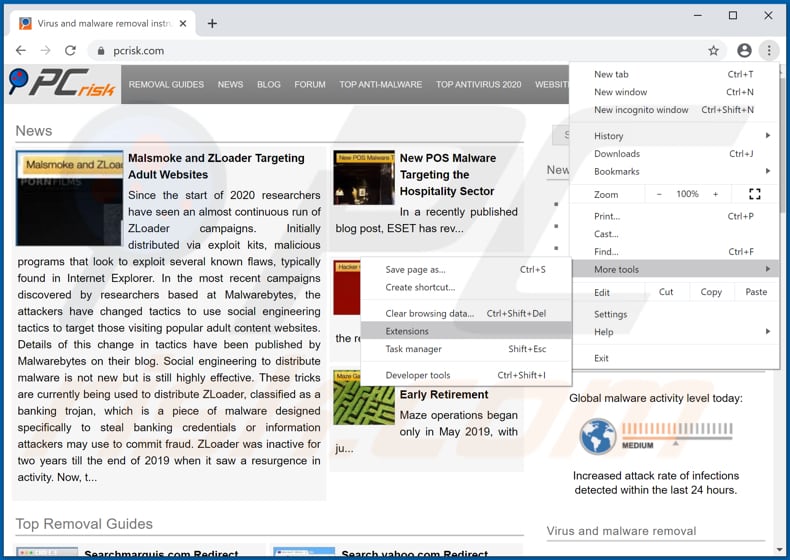Expand the Bookmarks submenu
Image resolution: width=790 pixels, height=560 pixels.
click(680, 172)
